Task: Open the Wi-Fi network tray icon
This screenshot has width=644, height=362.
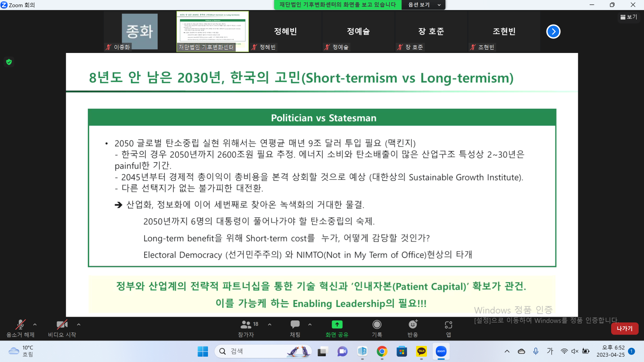Action: [x=564, y=351]
